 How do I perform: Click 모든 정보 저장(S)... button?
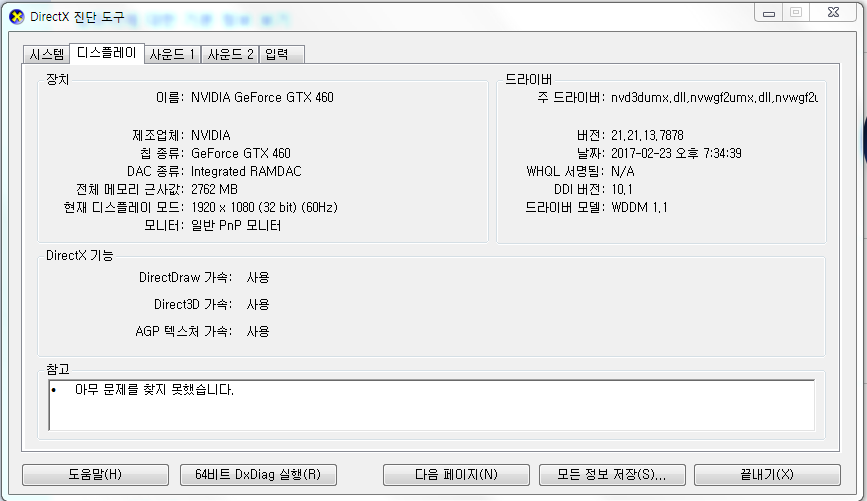[612, 474]
